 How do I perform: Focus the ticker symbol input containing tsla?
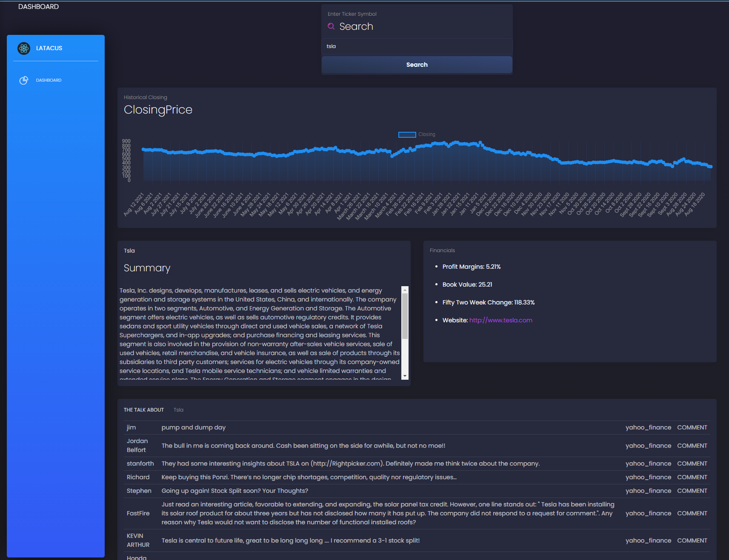pyautogui.click(x=417, y=46)
